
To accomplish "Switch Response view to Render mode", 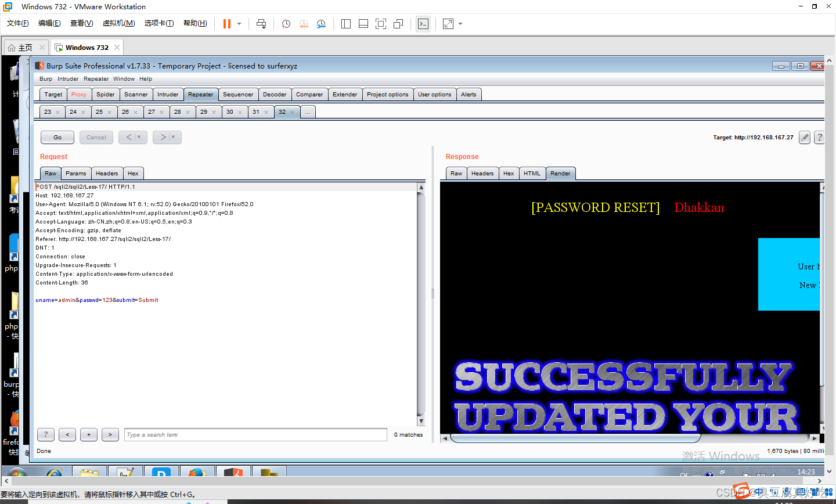I will 560,173.
